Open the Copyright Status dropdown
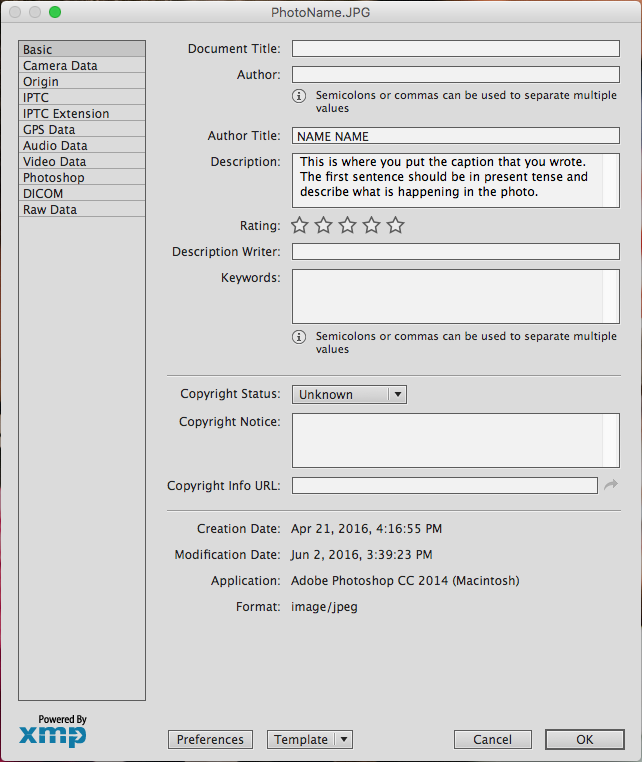The height and width of the screenshot is (762, 642). tap(349, 394)
